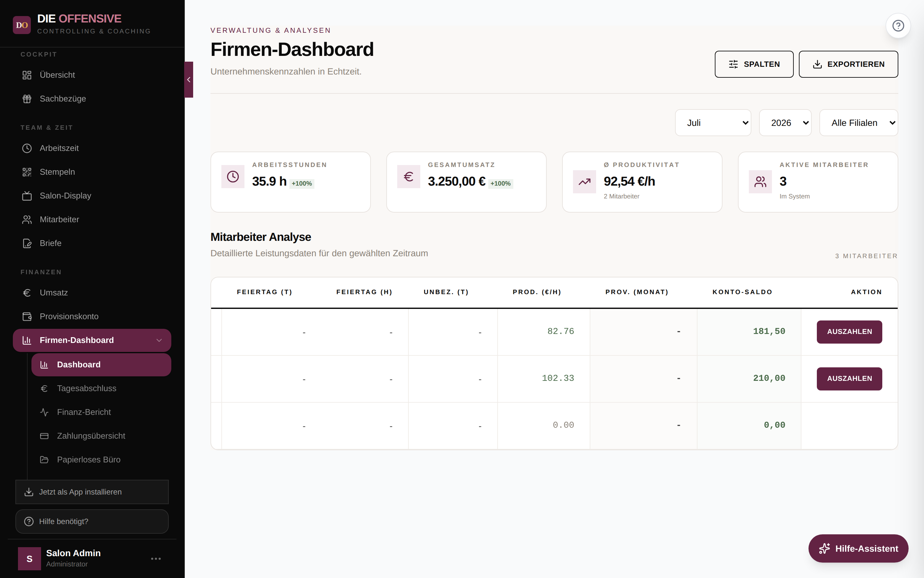Click the Gesamtumsatz euro card icon
Screen dimensions: 924x578
coord(408,177)
